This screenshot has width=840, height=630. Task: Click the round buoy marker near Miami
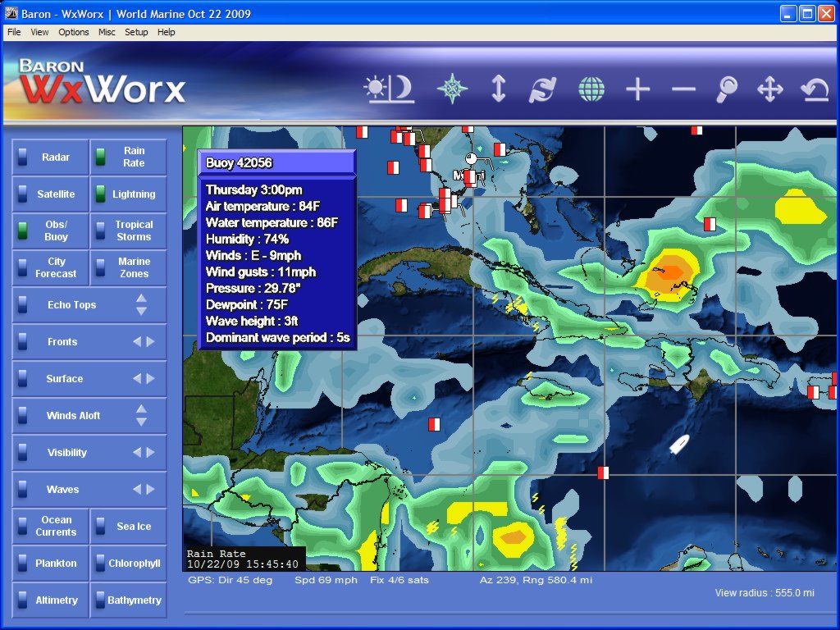coord(471,158)
